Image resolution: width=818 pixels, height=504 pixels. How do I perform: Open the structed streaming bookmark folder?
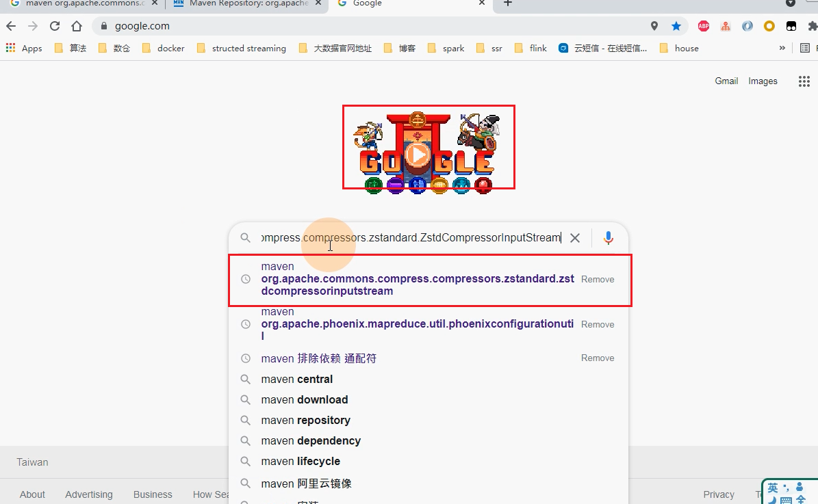pos(242,48)
